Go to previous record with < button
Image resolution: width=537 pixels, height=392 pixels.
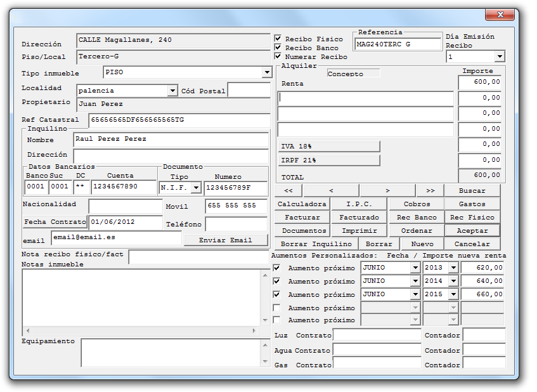[331, 190]
